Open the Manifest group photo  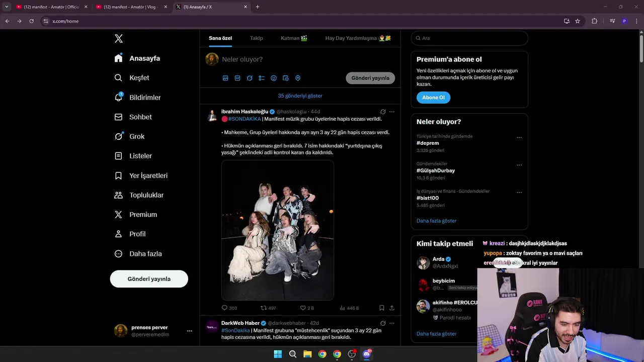tap(278, 230)
